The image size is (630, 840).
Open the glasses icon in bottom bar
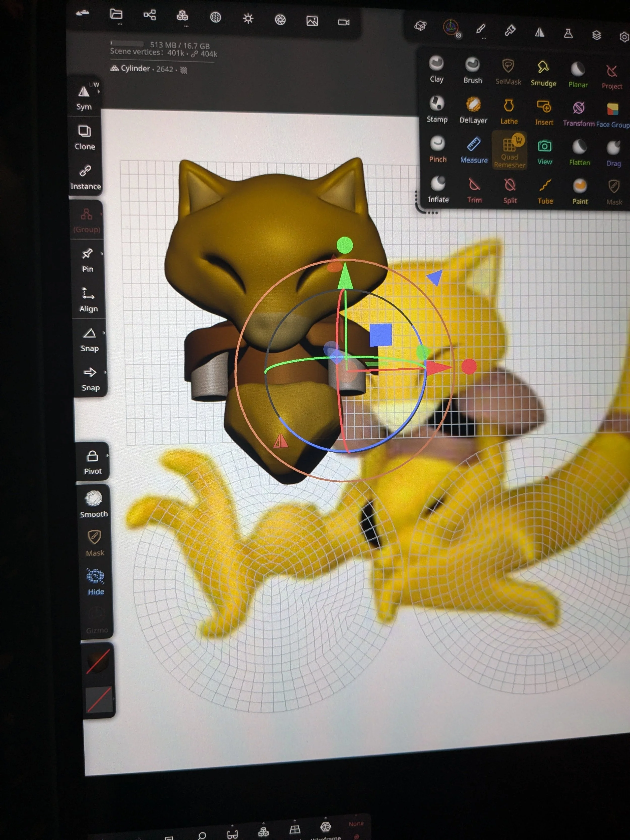(232, 834)
